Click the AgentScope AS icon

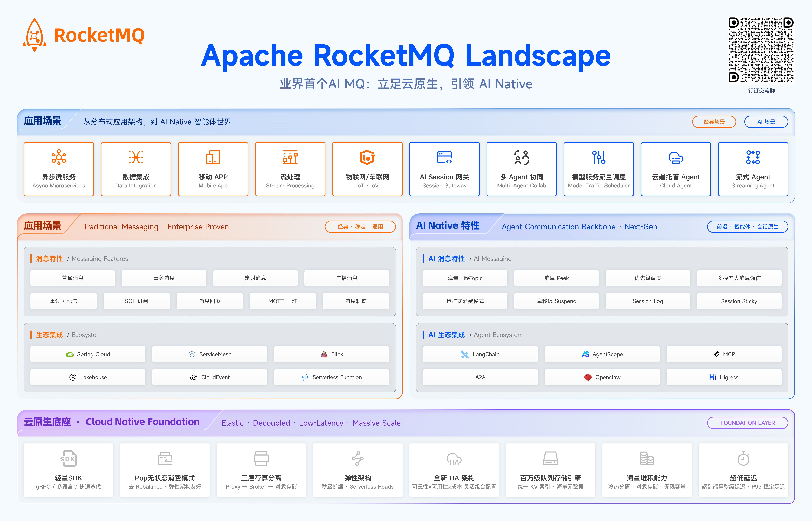pyautogui.click(x=585, y=354)
